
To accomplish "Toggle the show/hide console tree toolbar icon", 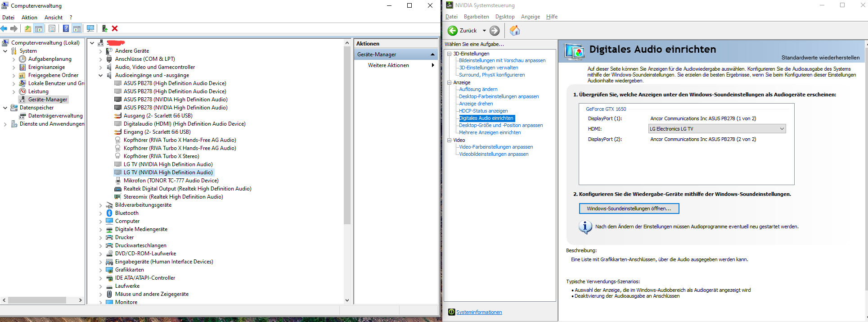I will point(39,28).
